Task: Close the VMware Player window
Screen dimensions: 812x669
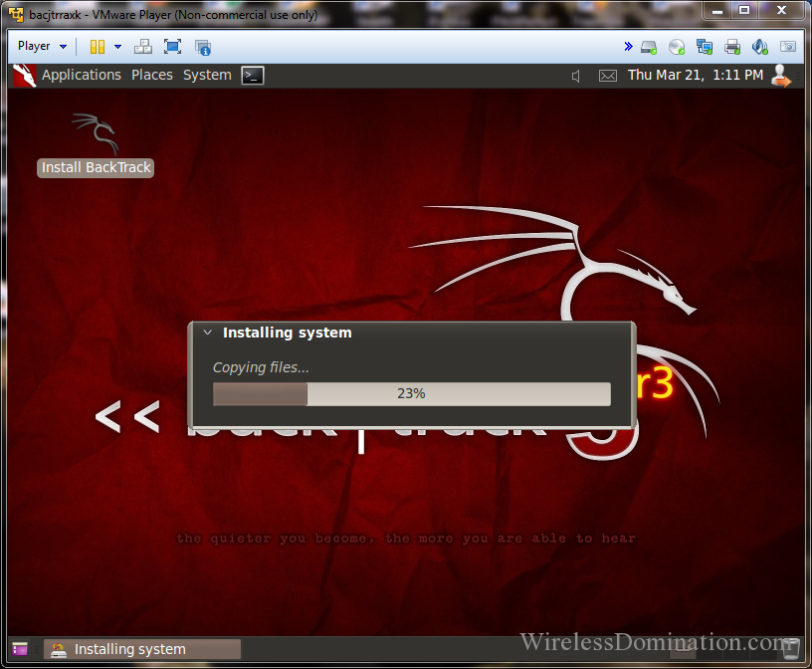Action: [x=782, y=11]
